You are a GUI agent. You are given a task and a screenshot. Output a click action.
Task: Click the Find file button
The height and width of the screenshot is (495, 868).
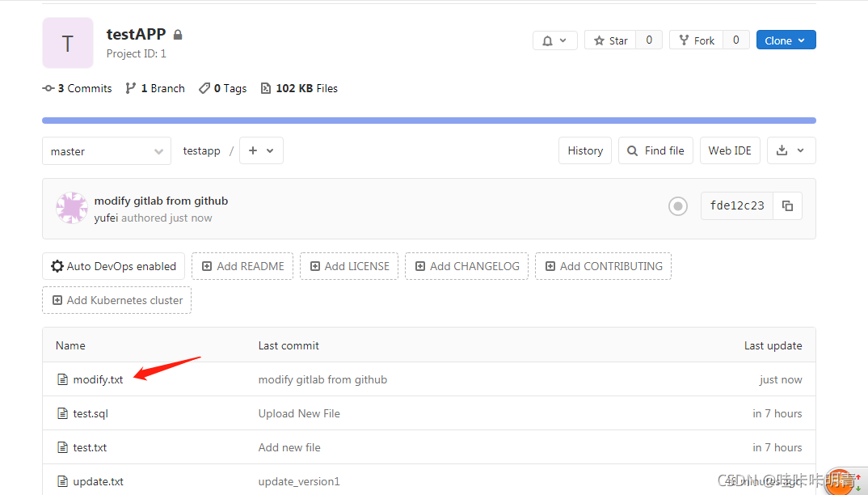point(655,150)
